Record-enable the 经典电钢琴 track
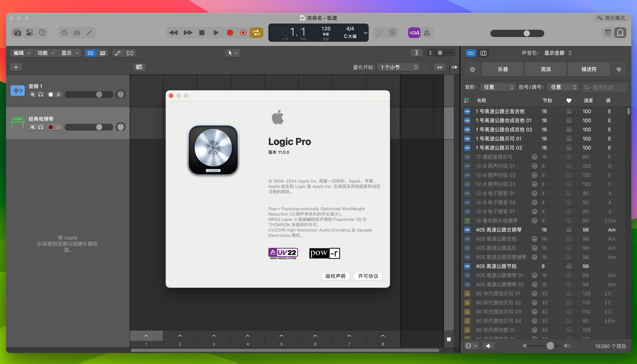The height and width of the screenshot is (364, 637). click(51, 127)
